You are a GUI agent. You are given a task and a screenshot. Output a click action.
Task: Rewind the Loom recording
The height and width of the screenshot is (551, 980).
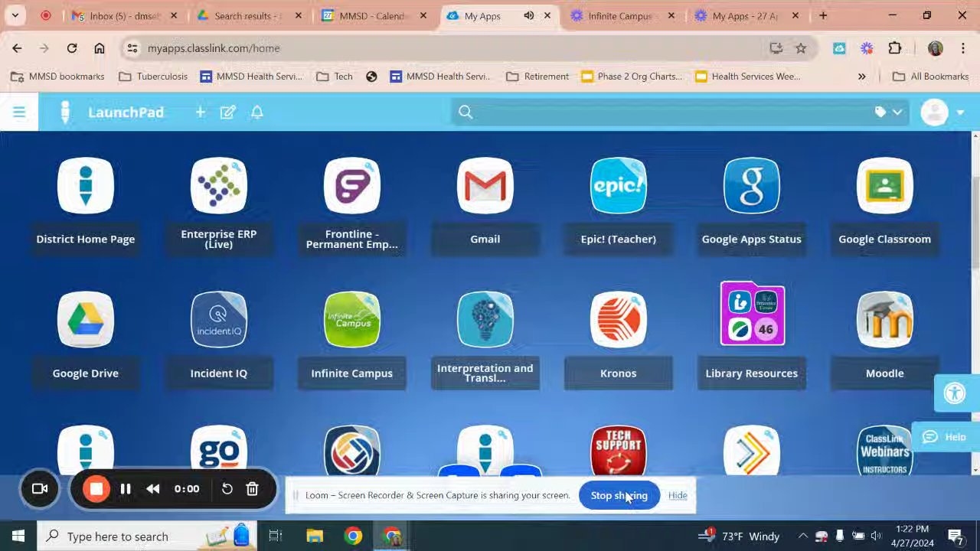coord(153,489)
